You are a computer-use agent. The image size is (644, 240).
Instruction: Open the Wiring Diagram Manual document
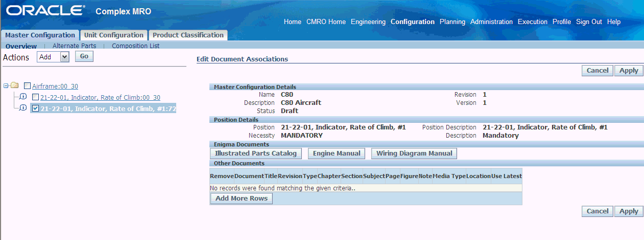point(414,153)
